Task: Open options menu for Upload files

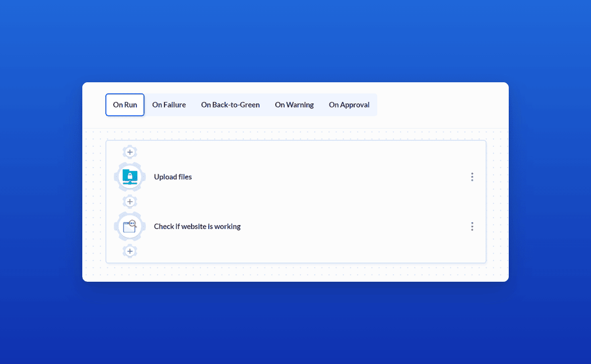Action: pos(472,177)
